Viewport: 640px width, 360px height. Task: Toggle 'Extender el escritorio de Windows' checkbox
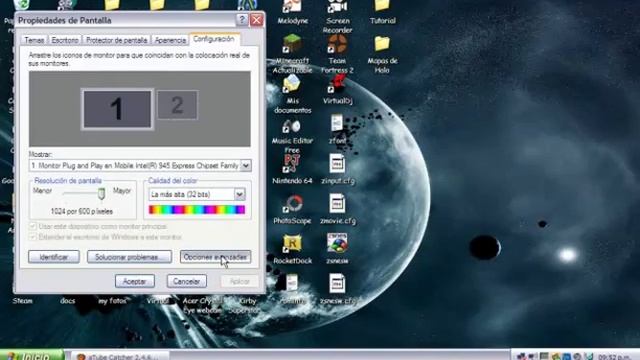click(x=33, y=237)
